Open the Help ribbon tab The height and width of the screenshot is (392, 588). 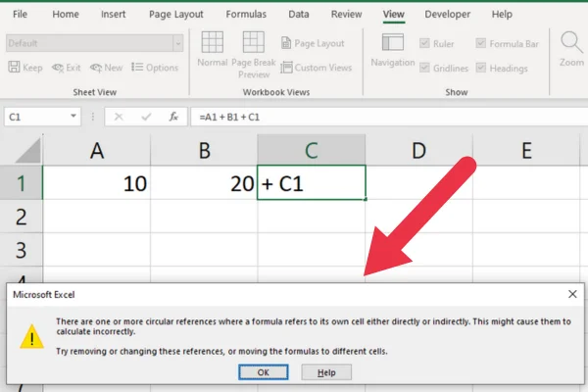click(x=502, y=15)
